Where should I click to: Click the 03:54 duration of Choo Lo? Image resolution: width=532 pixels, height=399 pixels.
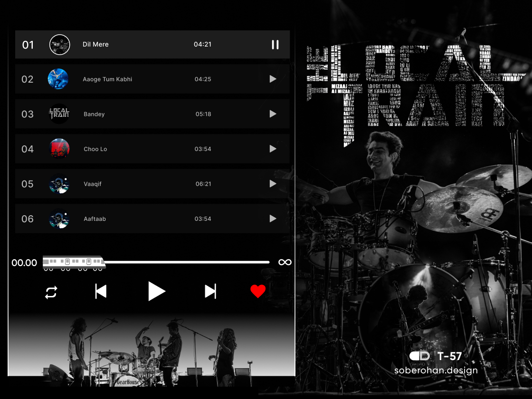pyautogui.click(x=203, y=149)
